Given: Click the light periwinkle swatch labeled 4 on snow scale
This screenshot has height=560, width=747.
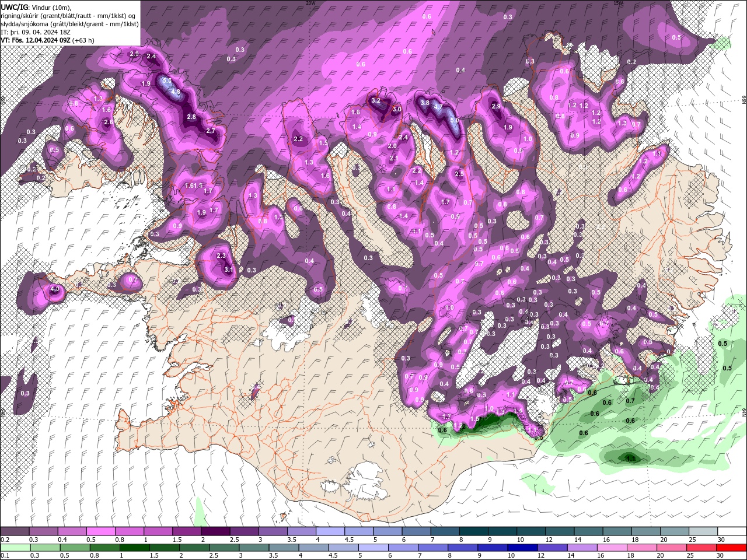Looking at the screenshot, I should [330, 531].
